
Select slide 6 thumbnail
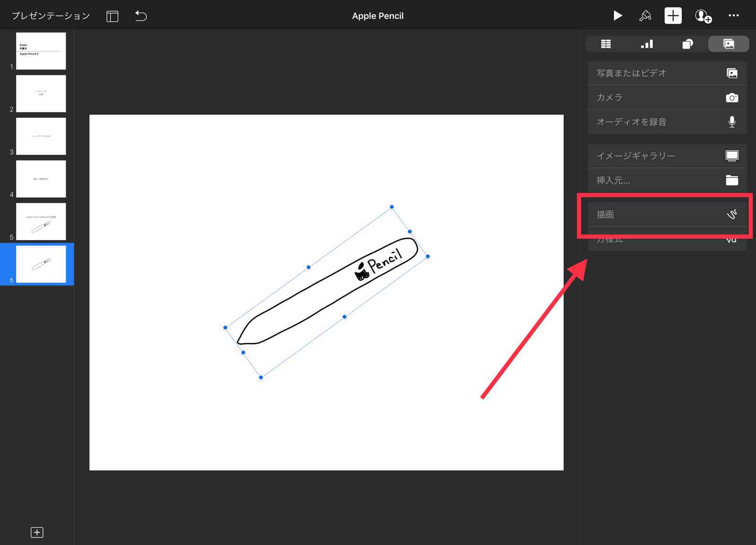[41, 264]
